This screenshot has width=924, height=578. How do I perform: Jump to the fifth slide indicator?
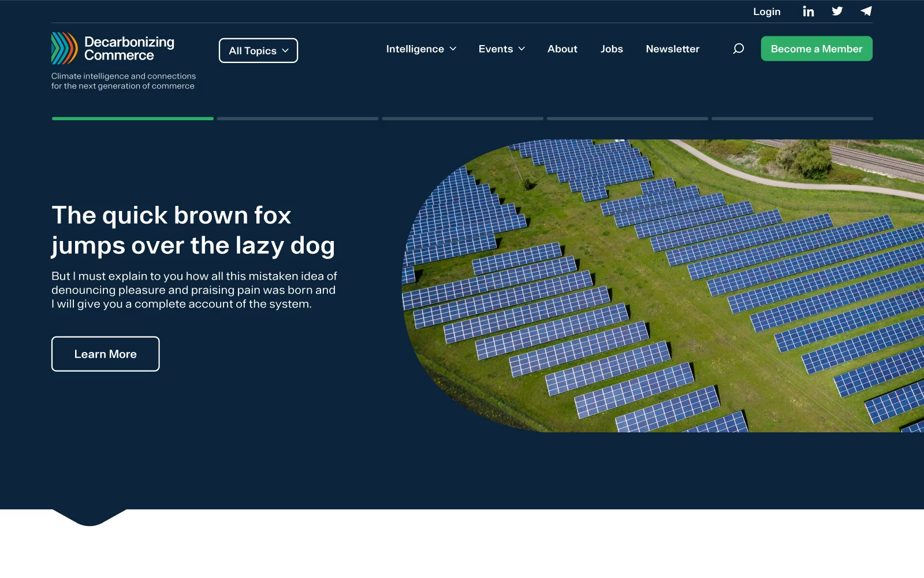click(x=792, y=118)
